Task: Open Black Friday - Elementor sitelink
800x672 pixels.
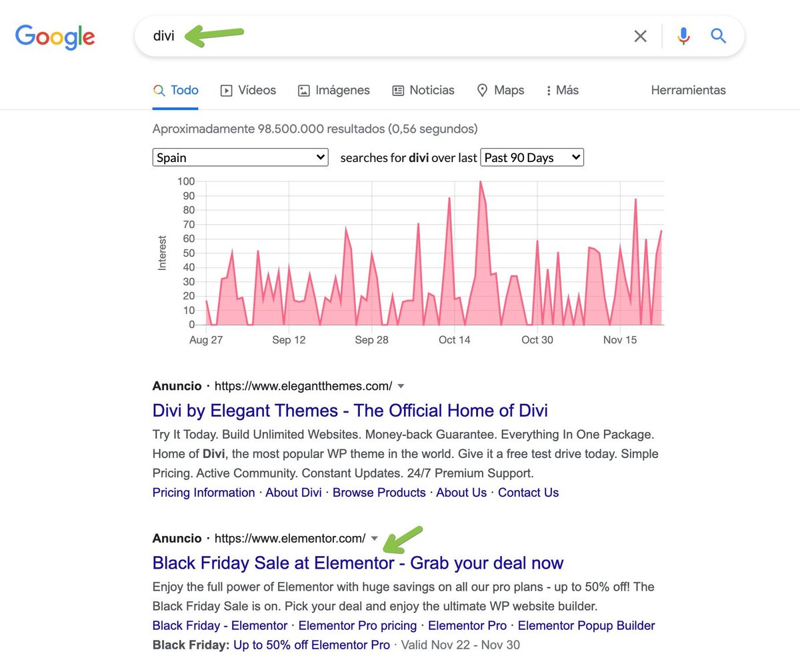Action: click(x=220, y=625)
